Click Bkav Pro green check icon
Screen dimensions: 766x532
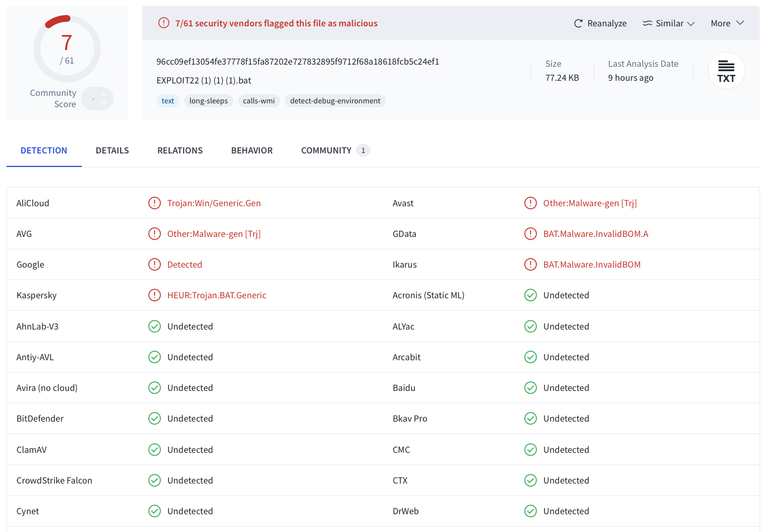(531, 418)
